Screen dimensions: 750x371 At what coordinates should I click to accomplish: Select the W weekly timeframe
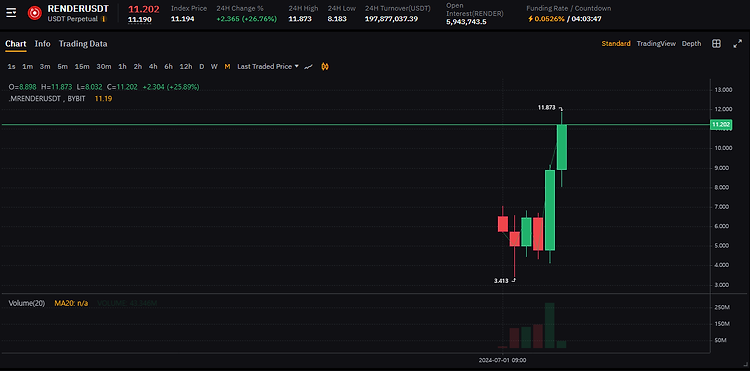[x=214, y=66]
